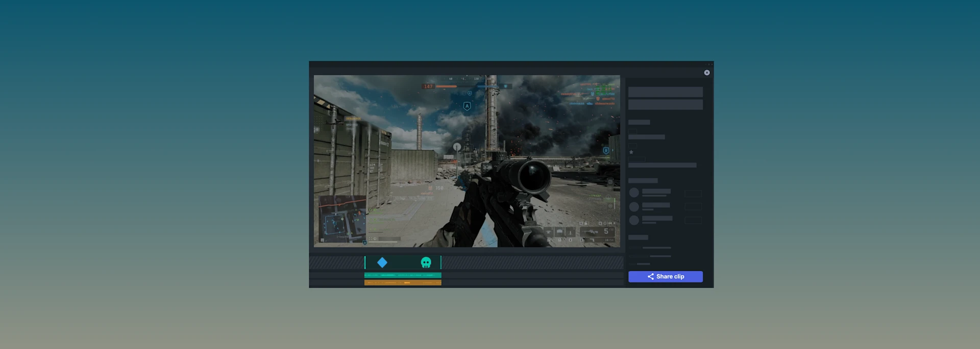Click the star icon in the side panel
This screenshot has width=980, height=349.
pyautogui.click(x=631, y=152)
